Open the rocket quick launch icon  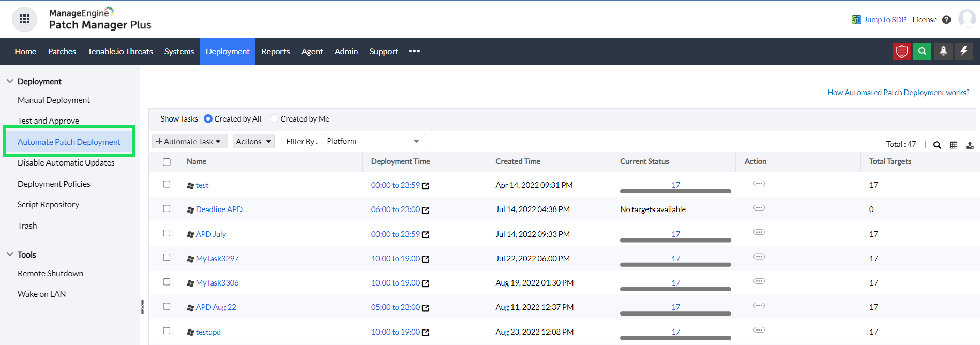(943, 51)
